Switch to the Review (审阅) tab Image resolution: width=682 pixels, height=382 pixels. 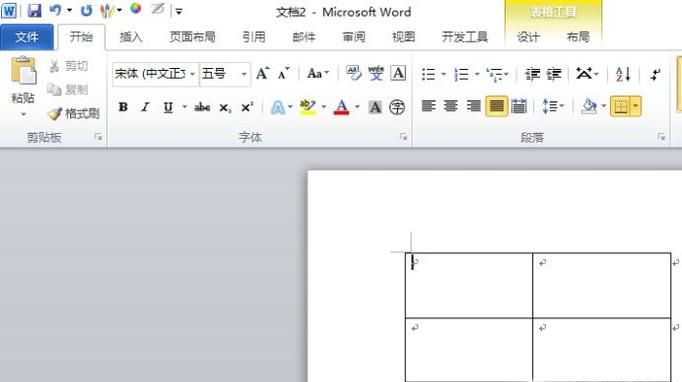(x=354, y=37)
